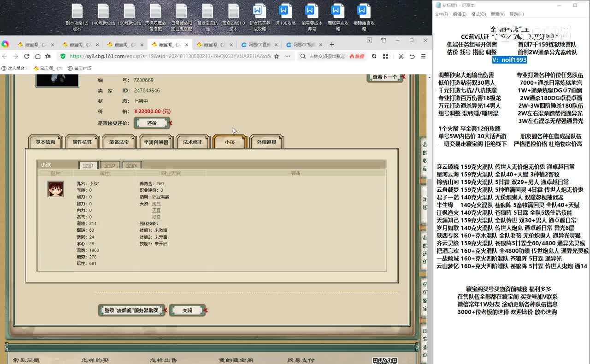Open Word document 秦陵幽宫攻略
This screenshot has height=364, width=590.
click(x=364, y=18)
